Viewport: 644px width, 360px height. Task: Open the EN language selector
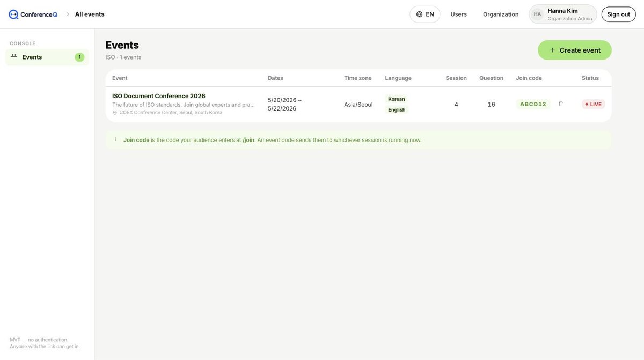point(425,14)
